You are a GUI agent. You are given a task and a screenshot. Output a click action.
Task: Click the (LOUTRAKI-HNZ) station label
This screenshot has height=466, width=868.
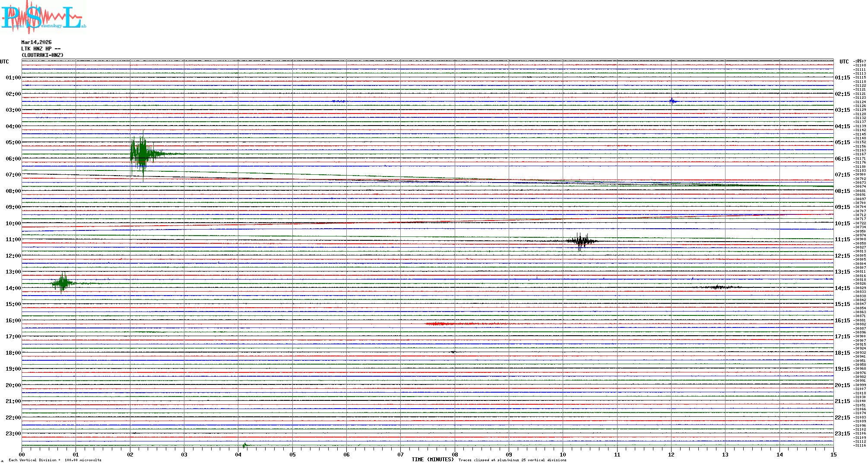[x=42, y=55]
